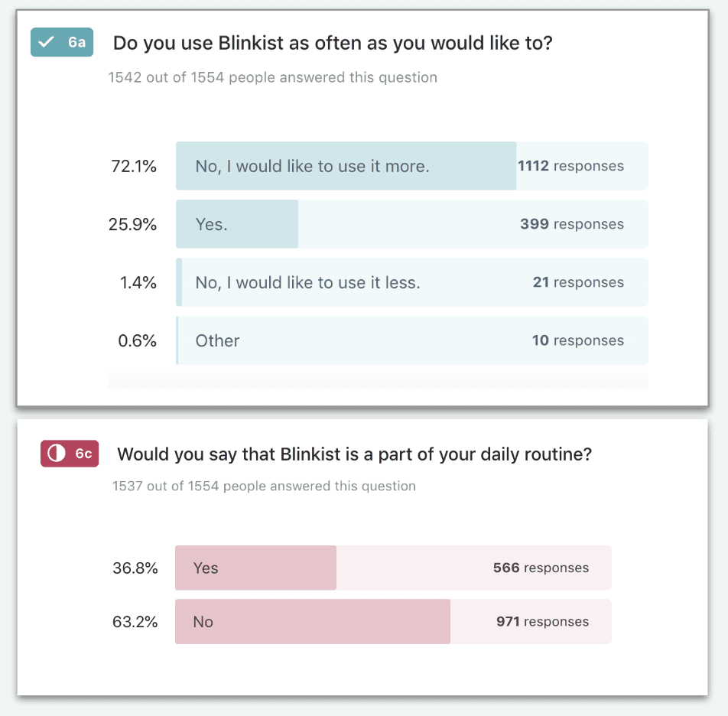Click the half-circle icon in 6c badge
Image resolution: width=728 pixels, height=716 pixels.
click(57, 453)
